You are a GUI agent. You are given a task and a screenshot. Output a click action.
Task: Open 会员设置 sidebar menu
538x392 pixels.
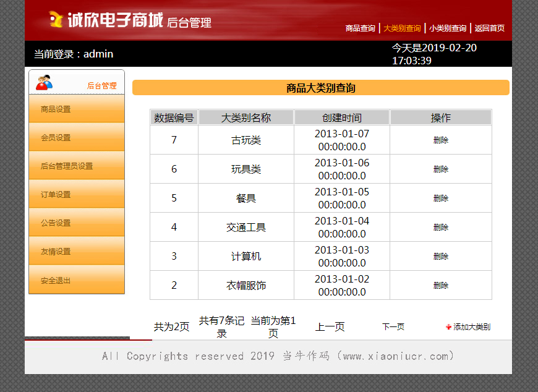point(77,137)
